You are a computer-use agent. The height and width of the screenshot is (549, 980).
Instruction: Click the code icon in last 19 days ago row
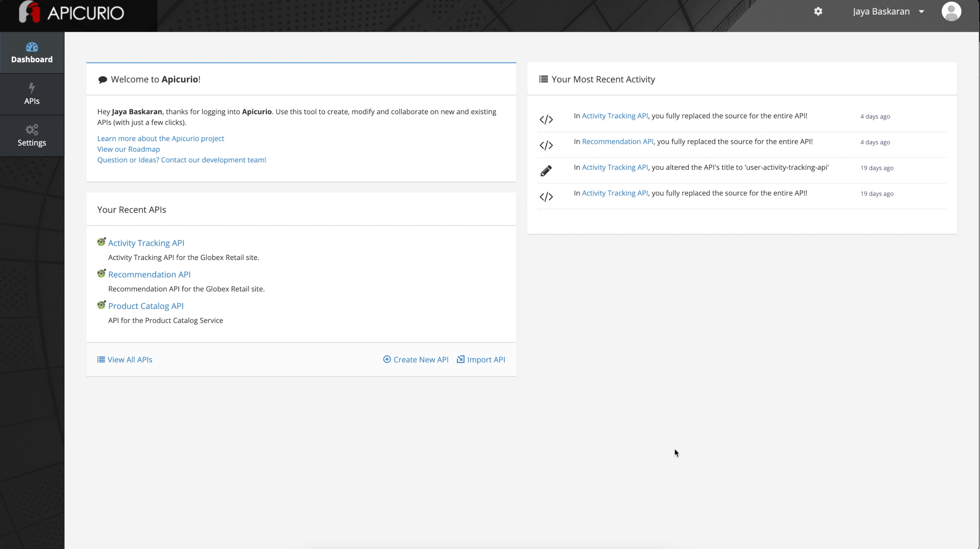546,197
